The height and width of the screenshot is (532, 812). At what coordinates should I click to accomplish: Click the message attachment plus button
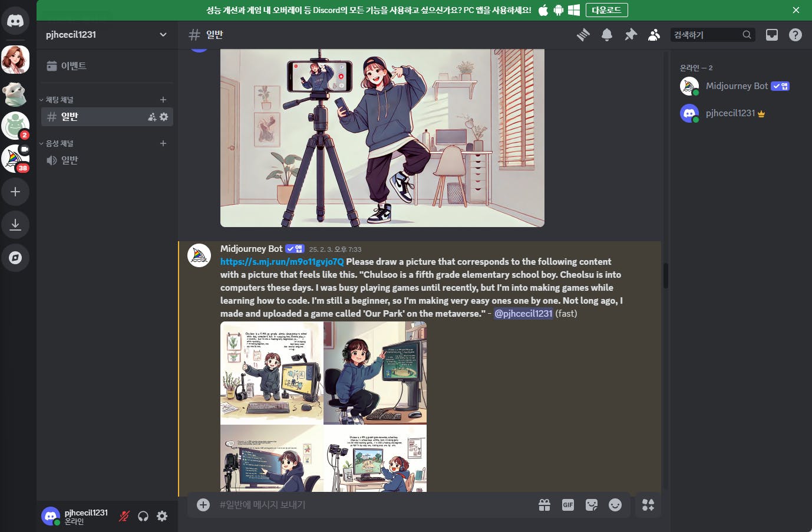click(203, 505)
